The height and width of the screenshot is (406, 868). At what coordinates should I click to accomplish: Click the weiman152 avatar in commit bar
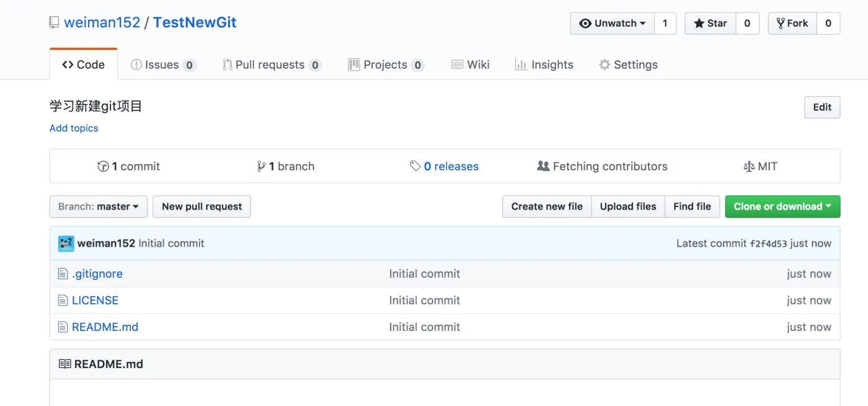click(66, 244)
